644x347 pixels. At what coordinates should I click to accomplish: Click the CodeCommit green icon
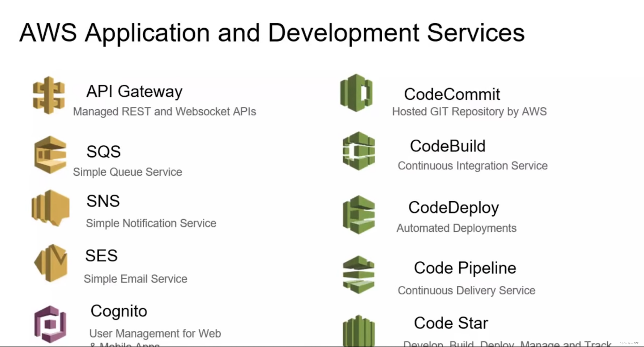(356, 93)
